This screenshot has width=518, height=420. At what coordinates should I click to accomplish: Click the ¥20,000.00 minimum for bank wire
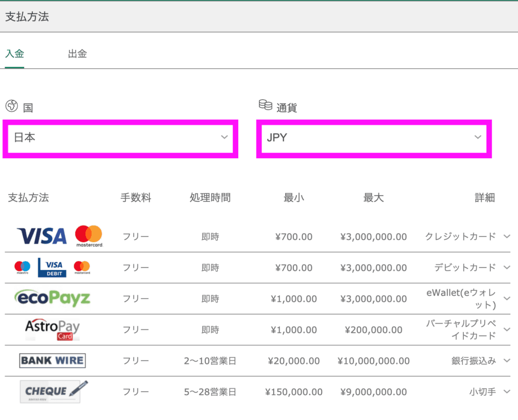click(x=294, y=361)
